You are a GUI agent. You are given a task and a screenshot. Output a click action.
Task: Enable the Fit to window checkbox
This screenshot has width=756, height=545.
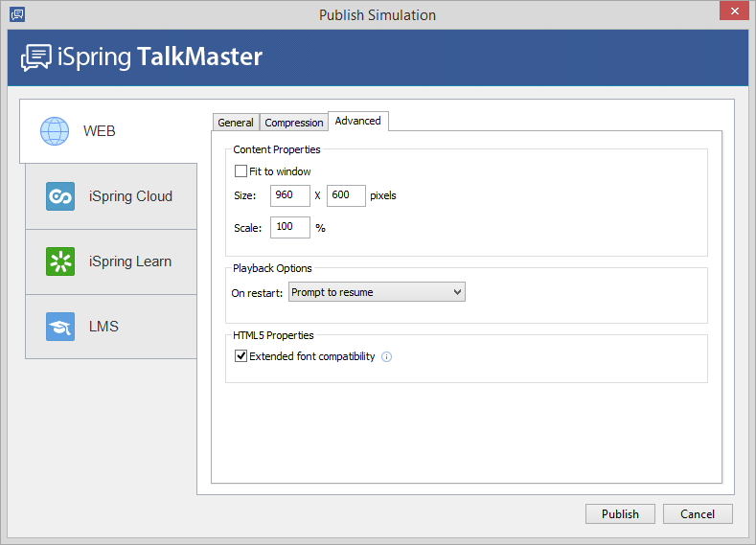[x=241, y=171]
